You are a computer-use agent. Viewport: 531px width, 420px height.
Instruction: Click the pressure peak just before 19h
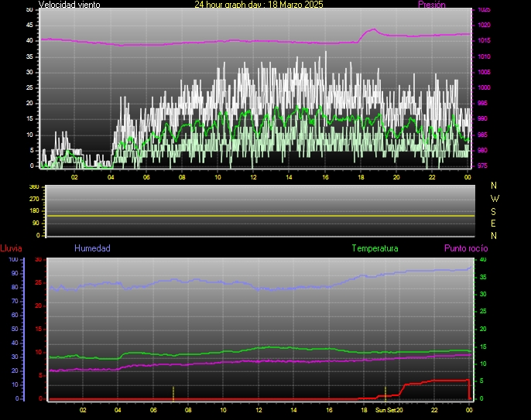[374, 29]
